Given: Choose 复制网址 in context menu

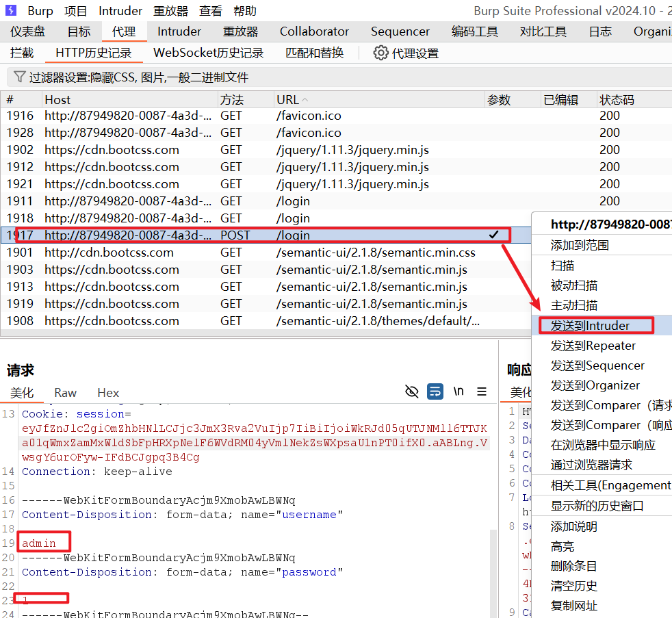Looking at the screenshot, I should coord(602,606).
